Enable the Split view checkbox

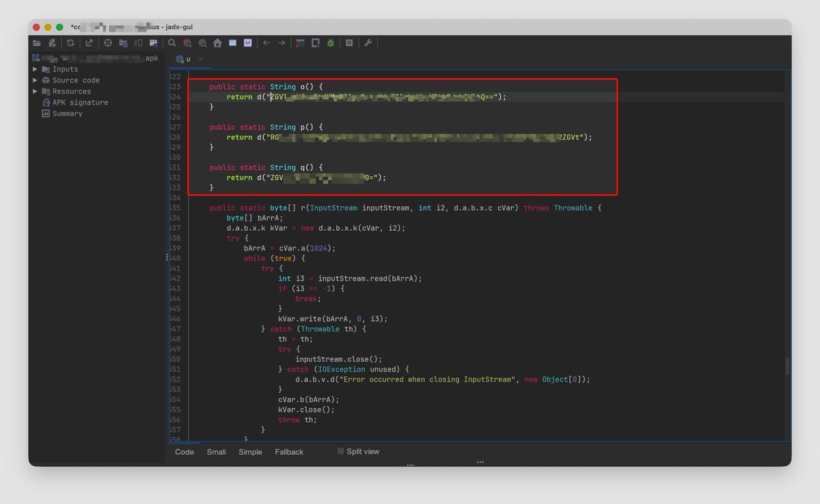pos(340,451)
